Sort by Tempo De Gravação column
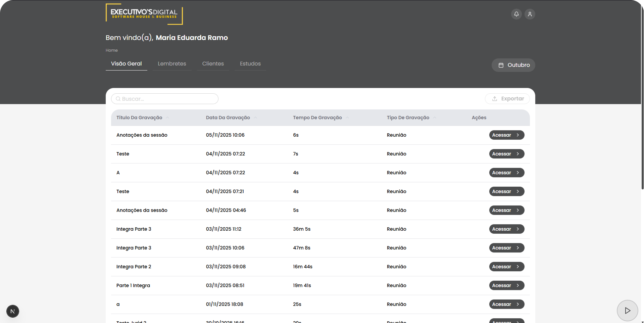This screenshot has height=323, width=644. (x=317, y=118)
